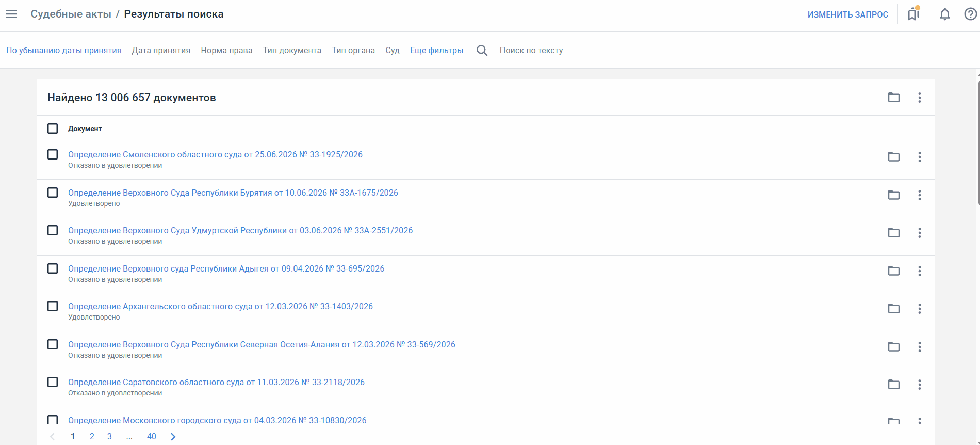Open options menu for Архангельского областного суда ruling

click(919, 309)
